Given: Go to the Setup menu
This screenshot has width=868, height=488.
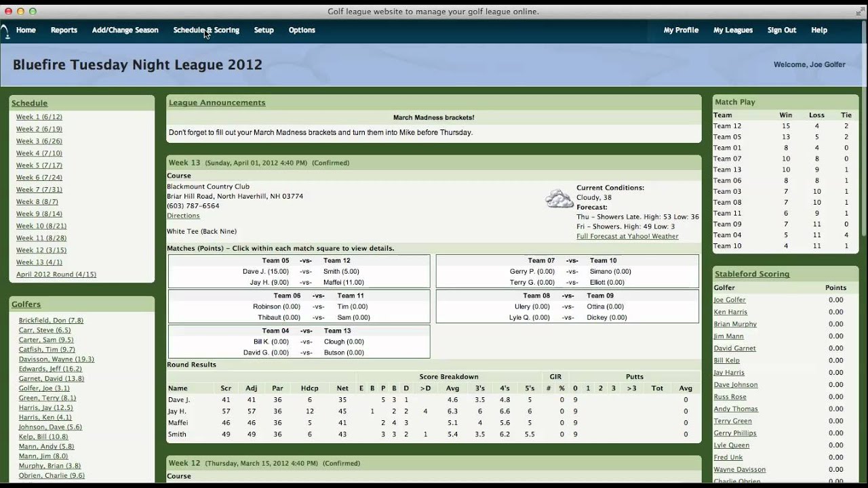Looking at the screenshot, I should [264, 30].
